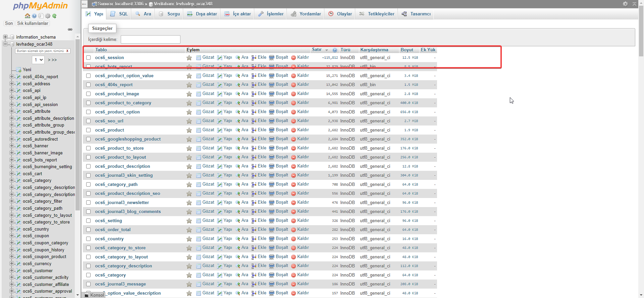Screen dimensions: 644x298
Task: Click table icon beside ocs6_address in tree
Action: [x=19, y=84]
